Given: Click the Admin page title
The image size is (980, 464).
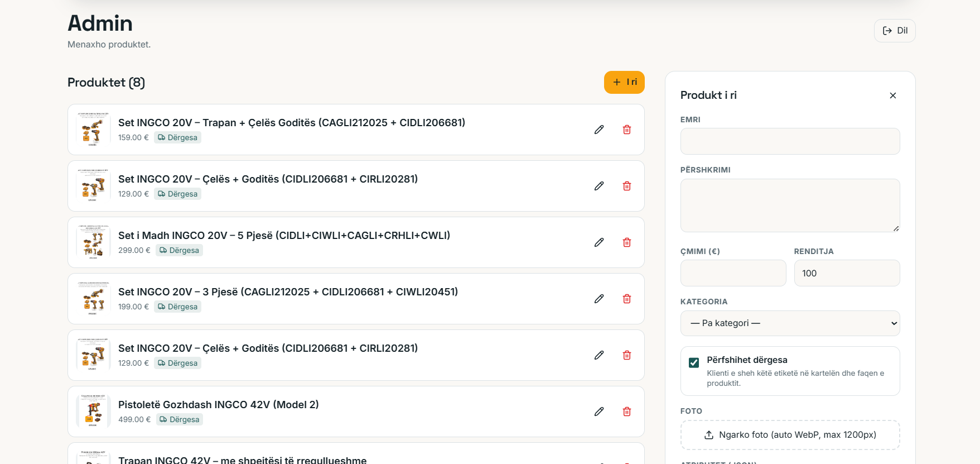Looking at the screenshot, I should [x=100, y=23].
